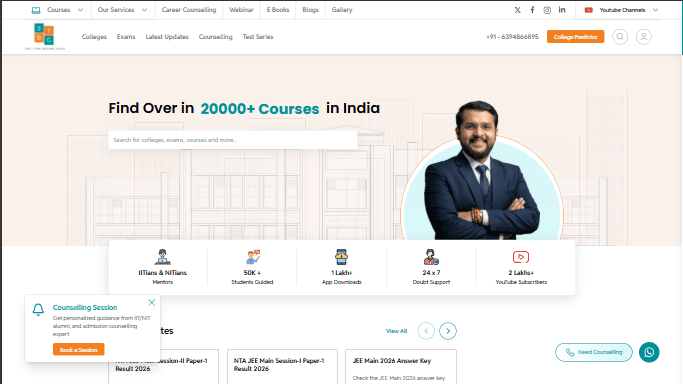Go to Colleges in main navigation
683x384 pixels.
(x=94, y=37)
